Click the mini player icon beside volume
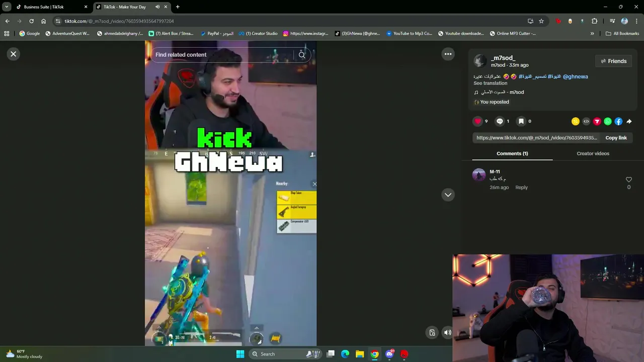The height and width of the screenshot is (362, 644). point(432,332)
